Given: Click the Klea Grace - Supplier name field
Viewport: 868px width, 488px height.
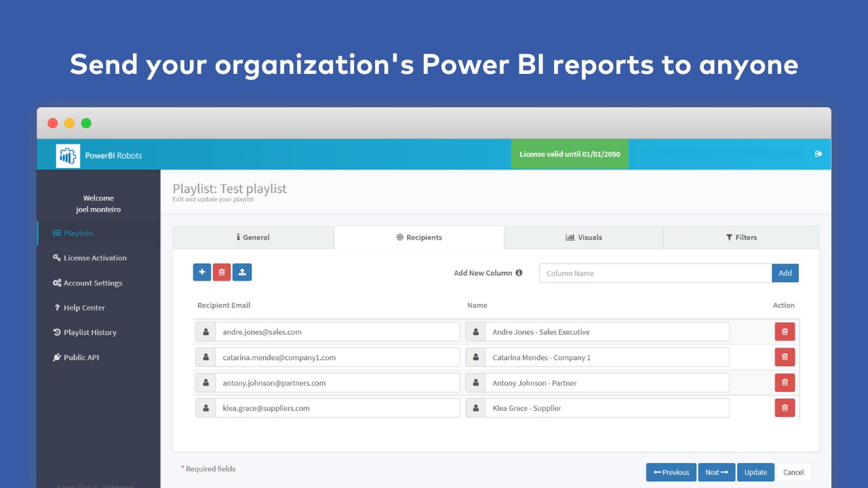Looking at the screenshot, I should click(x=607, y=408).
